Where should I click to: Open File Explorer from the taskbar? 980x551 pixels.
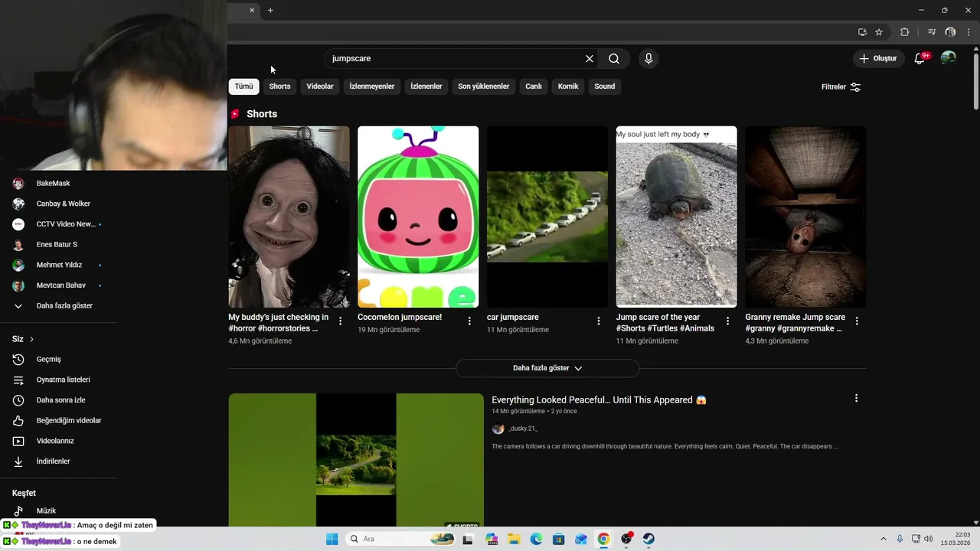(x=514, y=539)
